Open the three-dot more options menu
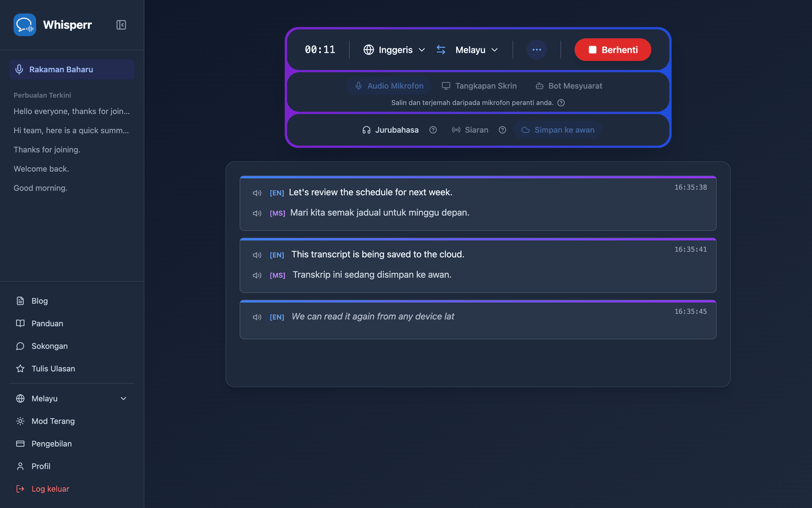Image resolution: width=812 pixels, height=508 pixels. coord(536,50)
